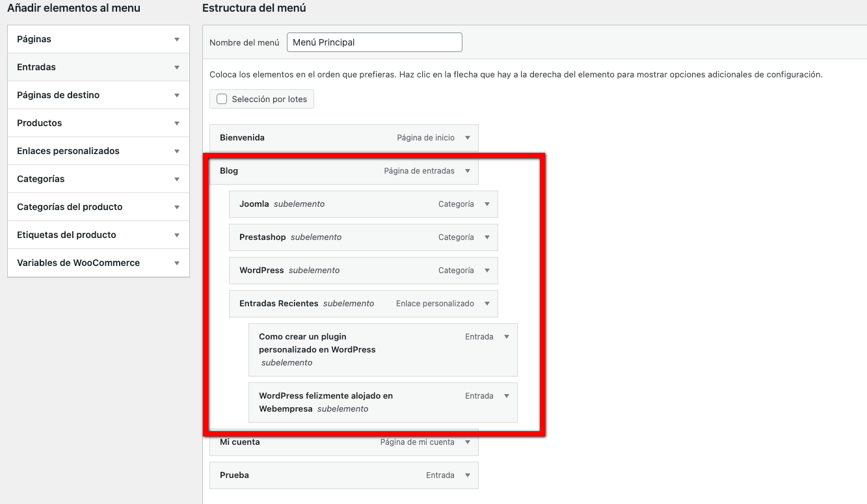Select Etiquetas del producto panel title
Image resolution: width=867 pixels, height=504 pixels.
tap(66, 235)
